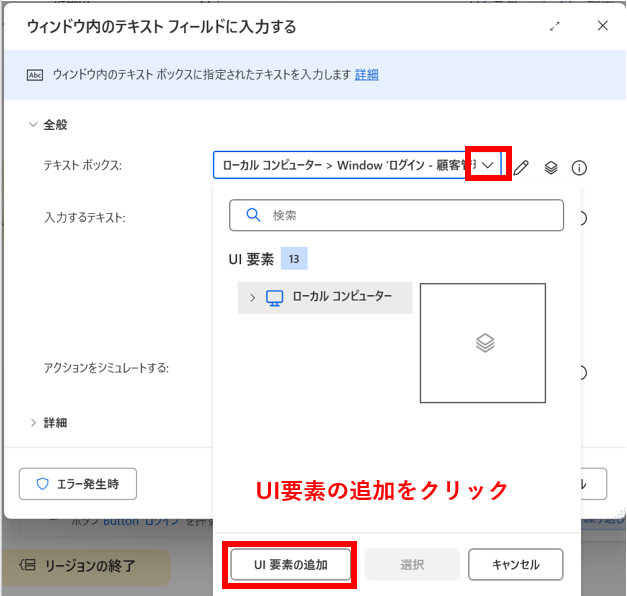Open the 詳細 link in info banner
Screen dimensions: 627x596
point(367,75)
